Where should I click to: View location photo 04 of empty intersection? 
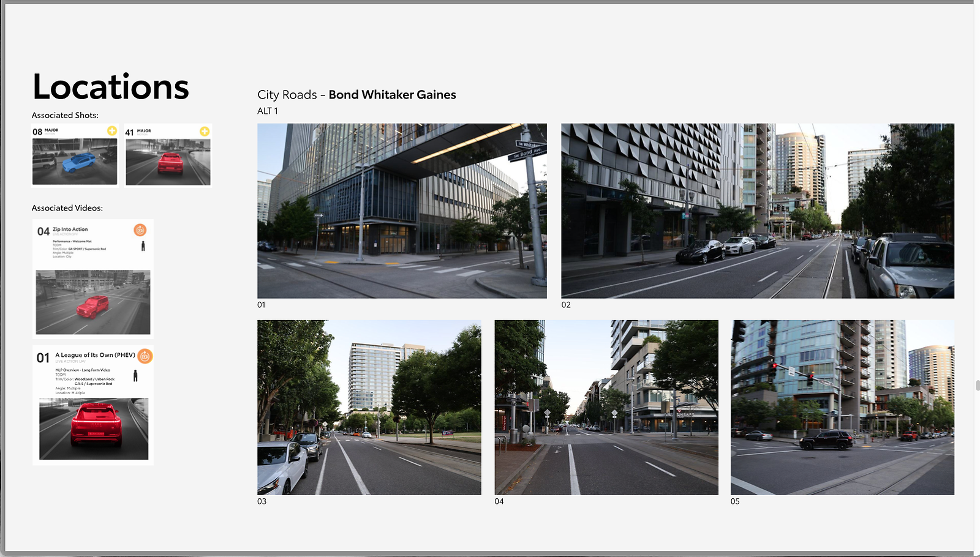606,407
